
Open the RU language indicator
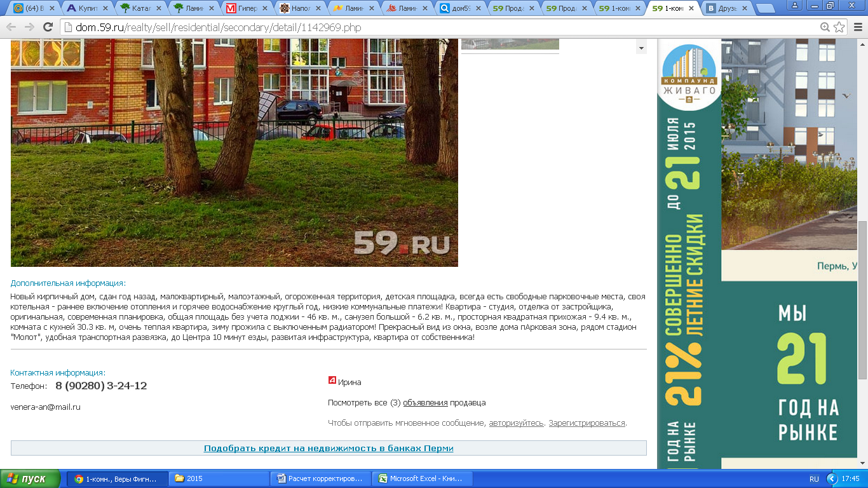pos(814,478)
